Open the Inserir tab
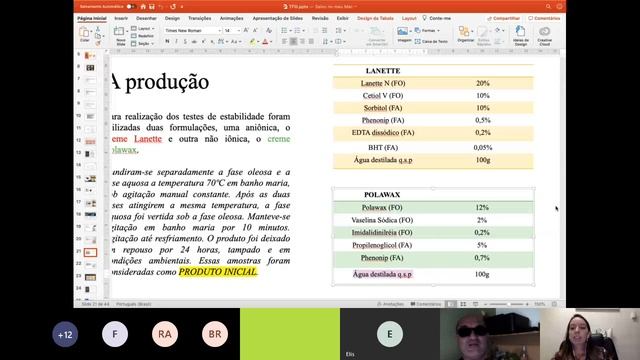640x360 pixels. coord(121,18)
